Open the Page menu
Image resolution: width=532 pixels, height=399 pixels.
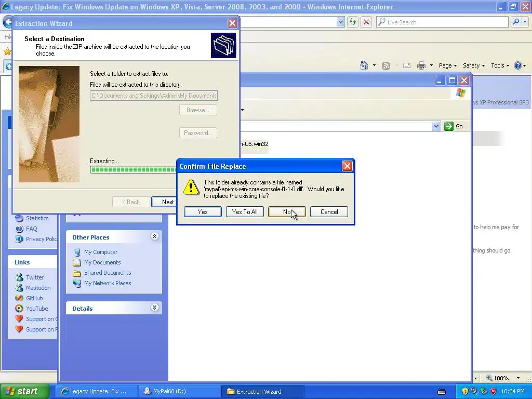pos(447,65)
